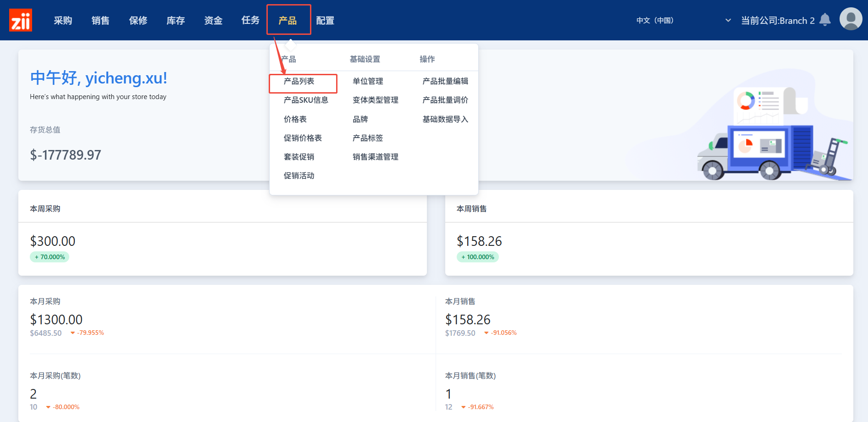Open 变体类型管理 entry
Image resolution: width=868 pixels, height=422 pixels.
(376, 100)
